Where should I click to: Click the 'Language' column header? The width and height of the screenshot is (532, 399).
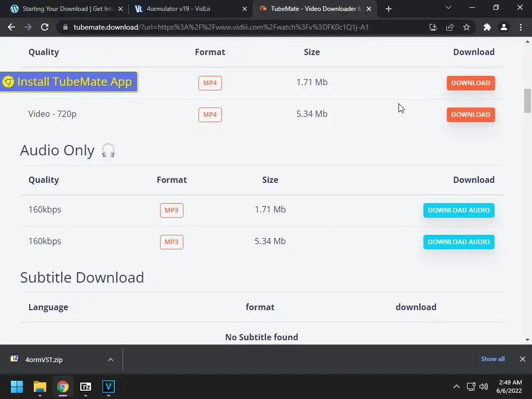[x=48, y=307]
